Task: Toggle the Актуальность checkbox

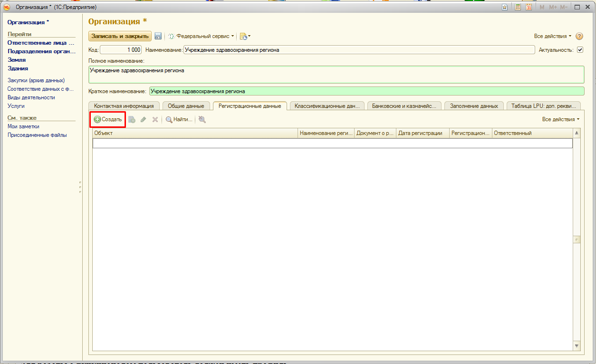Action: 580,50
